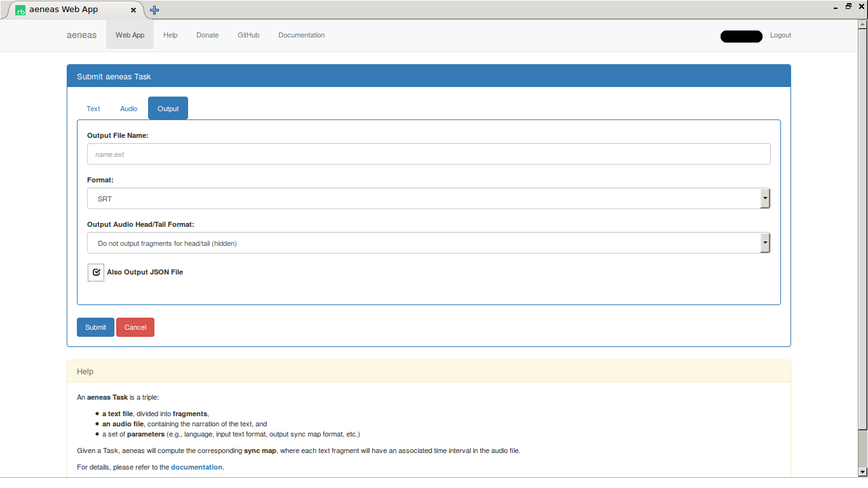Click the Head/Tail Format dropdown arrow
The width and height of the screenshot is (868, 488).
765,243
